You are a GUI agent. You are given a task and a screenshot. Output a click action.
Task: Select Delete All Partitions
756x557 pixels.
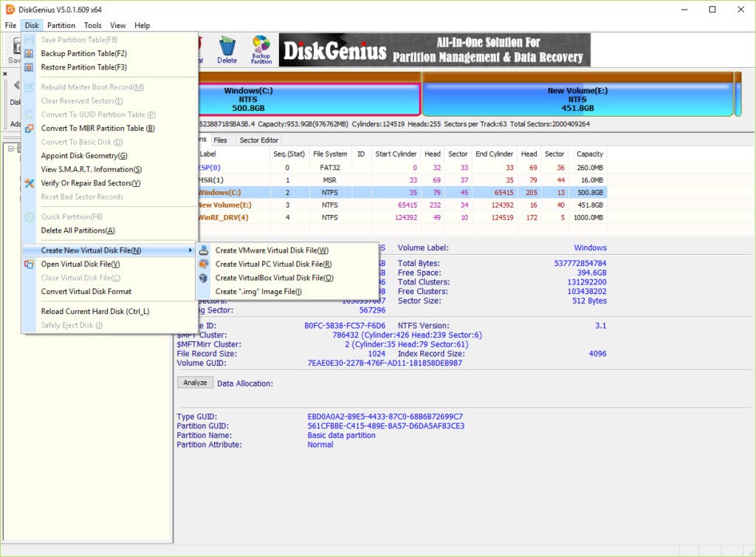pyautogui.click(x=110, y=230)
